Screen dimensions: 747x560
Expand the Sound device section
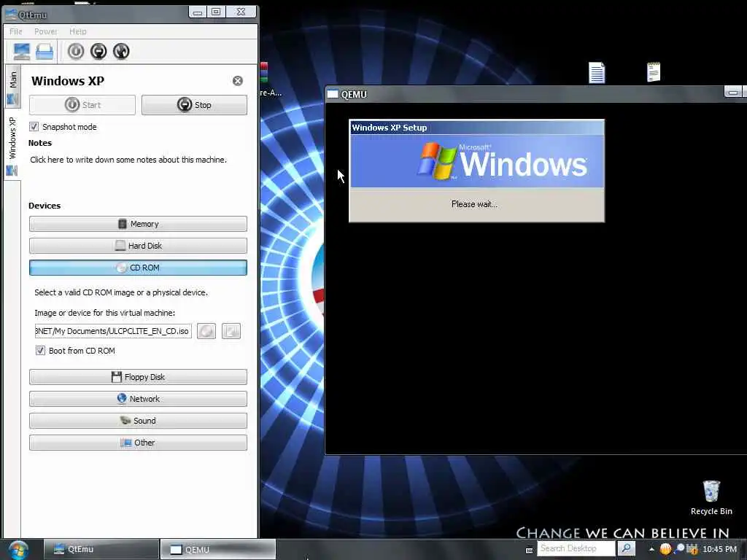tap(138, 421)
